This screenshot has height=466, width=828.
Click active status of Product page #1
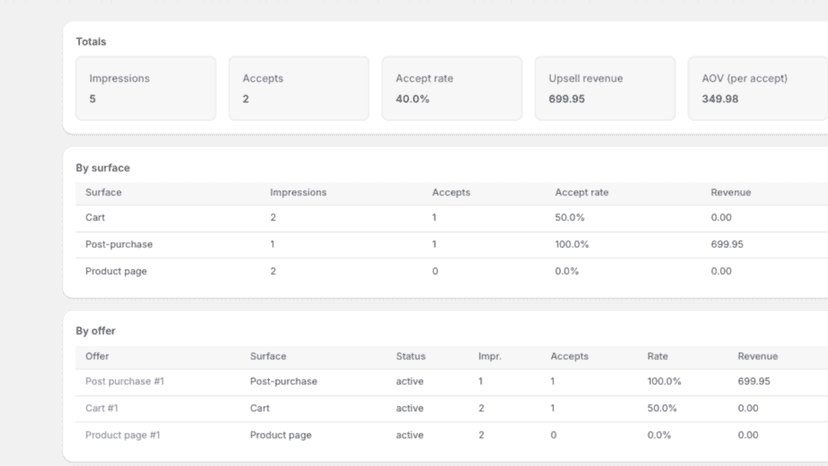coord(410,435)
